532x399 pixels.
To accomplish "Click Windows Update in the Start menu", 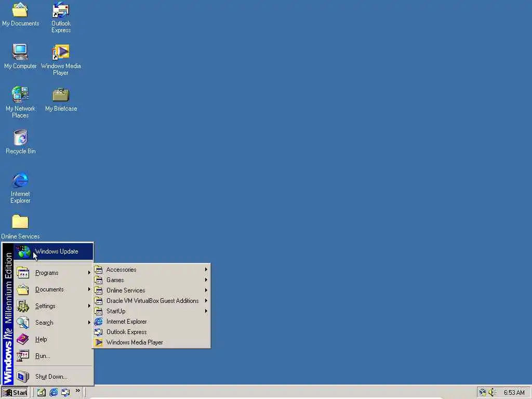I will [54, 251].
